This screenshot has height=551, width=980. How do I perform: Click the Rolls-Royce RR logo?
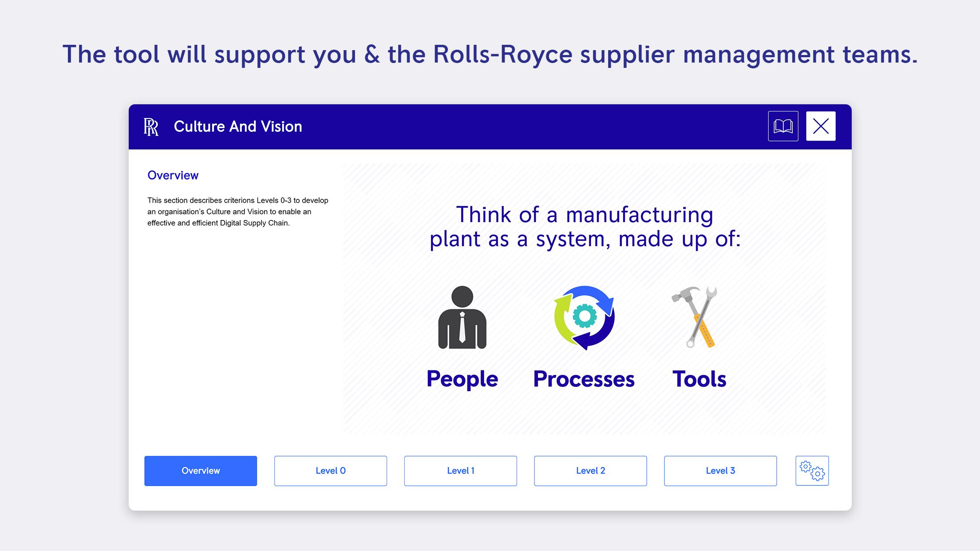pos(151,127)
